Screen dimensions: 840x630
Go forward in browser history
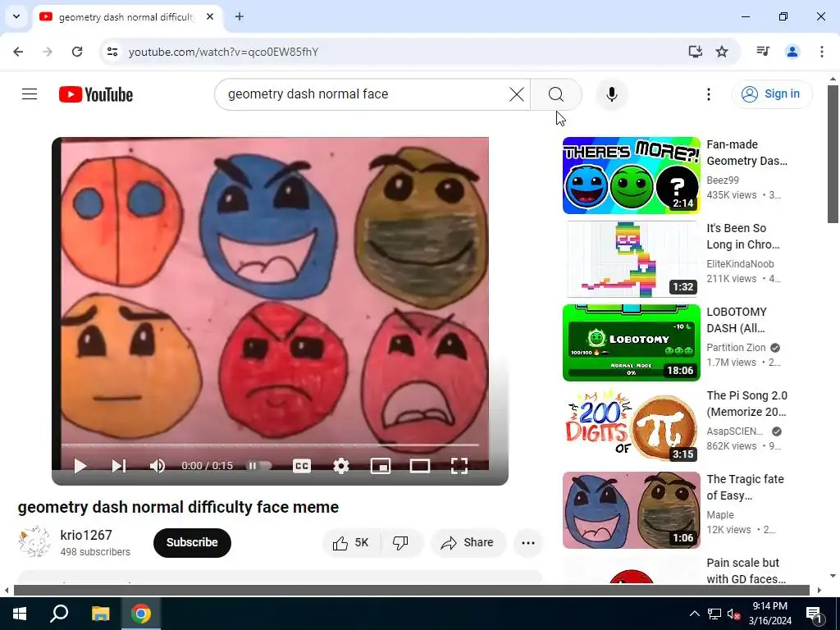[48, 52]
